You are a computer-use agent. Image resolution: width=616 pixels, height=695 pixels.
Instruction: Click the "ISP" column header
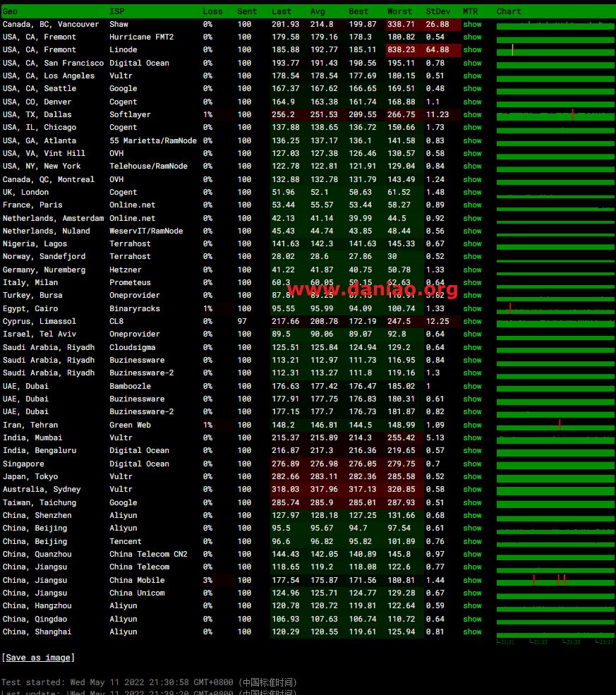coord(117,11)
